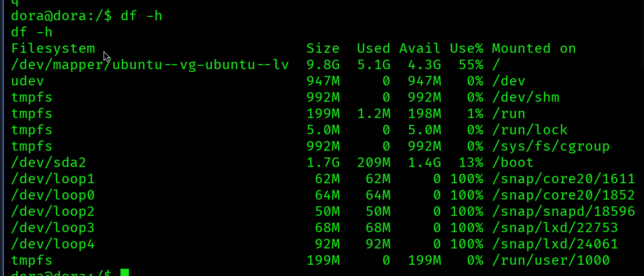Click the /snap/lxd/22753 mount path
This screenshot has width=644, height=276.
coord(554,228)
